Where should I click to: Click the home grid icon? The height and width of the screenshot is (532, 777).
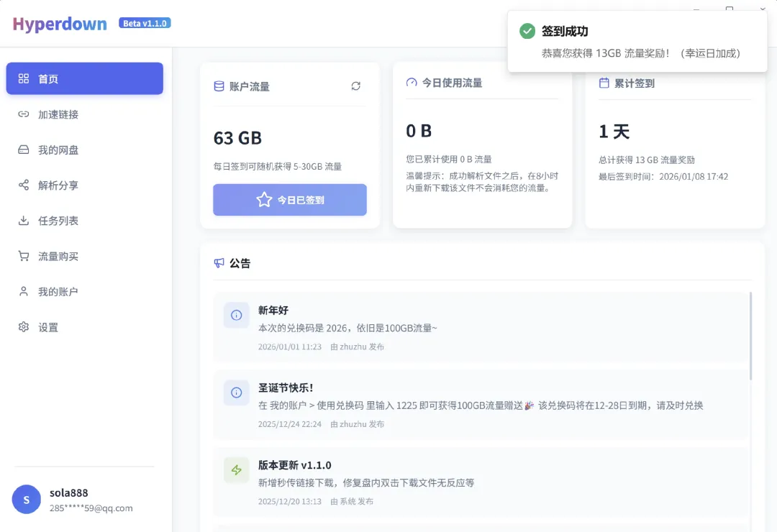coord(23,78)
